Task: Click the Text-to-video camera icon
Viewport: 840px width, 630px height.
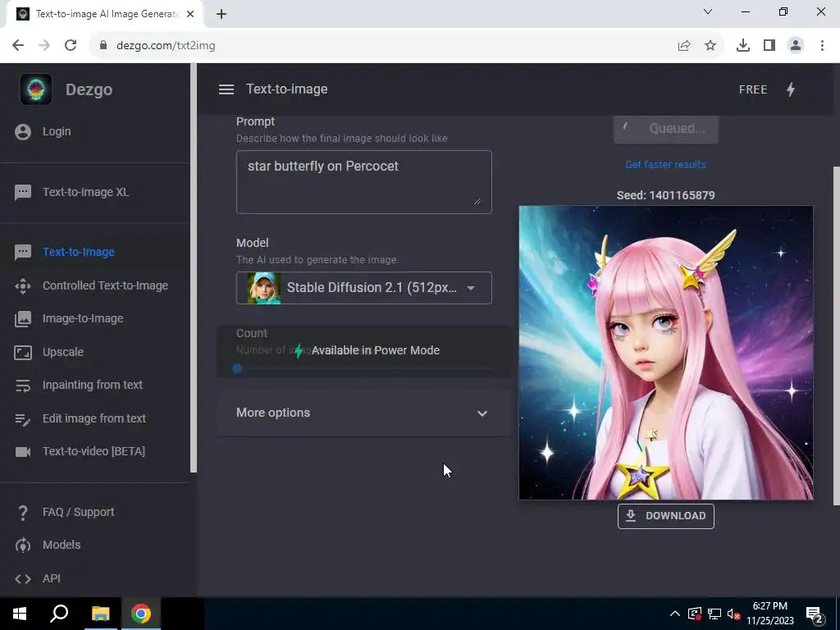Action: 23,452
